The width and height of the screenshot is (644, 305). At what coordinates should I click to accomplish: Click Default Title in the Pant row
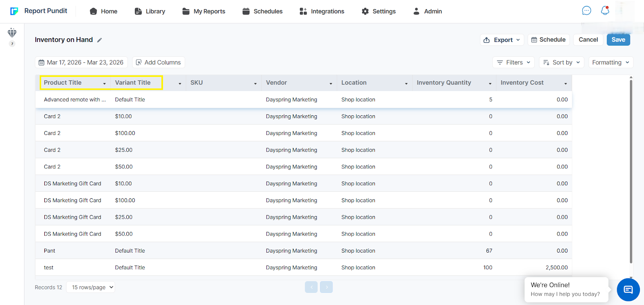(130, 251)
